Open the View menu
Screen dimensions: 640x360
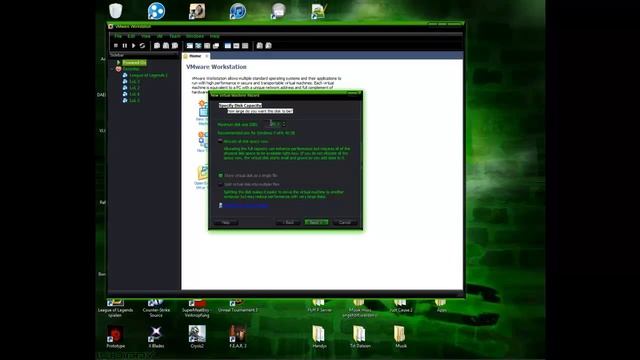[x=146, y=36]
